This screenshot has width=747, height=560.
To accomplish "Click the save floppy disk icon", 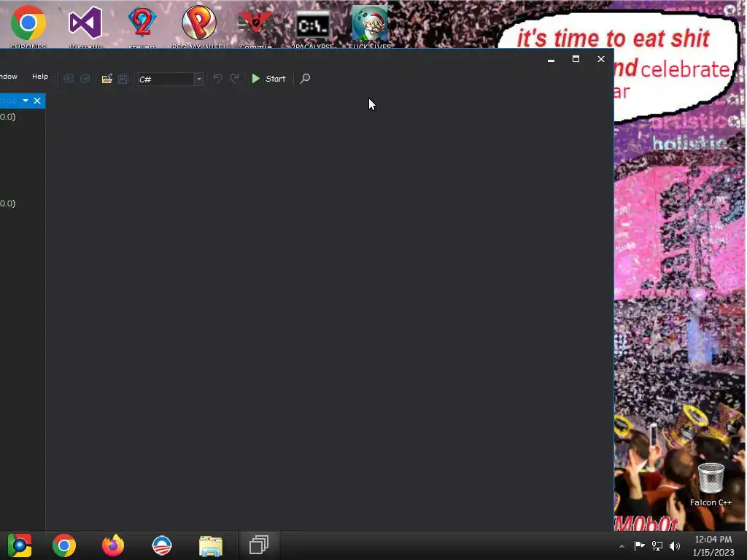I will [123, 79].
